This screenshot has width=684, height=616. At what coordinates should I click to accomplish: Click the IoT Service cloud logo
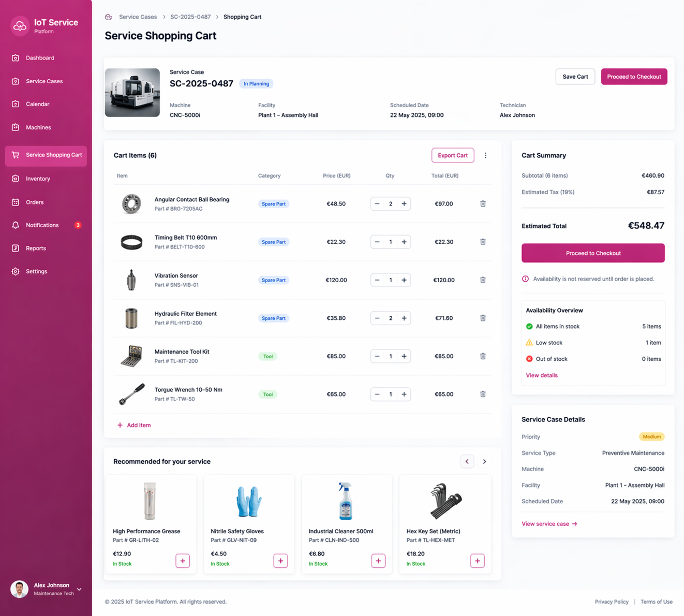pyautogui.click(x=20, y=26)
